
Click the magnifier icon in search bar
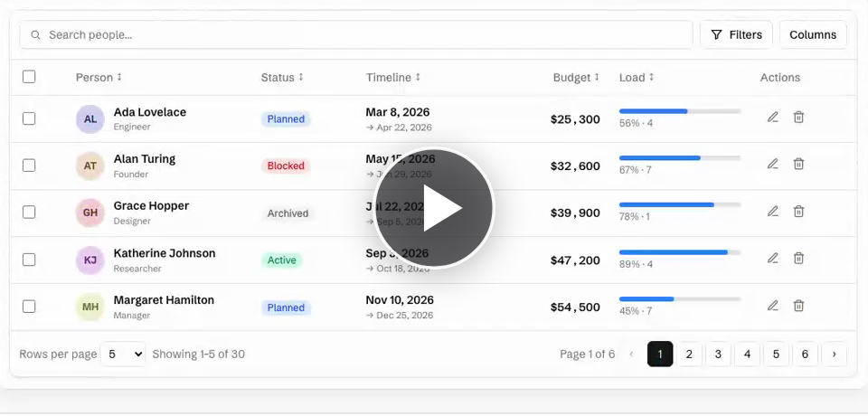coord(35,35)
